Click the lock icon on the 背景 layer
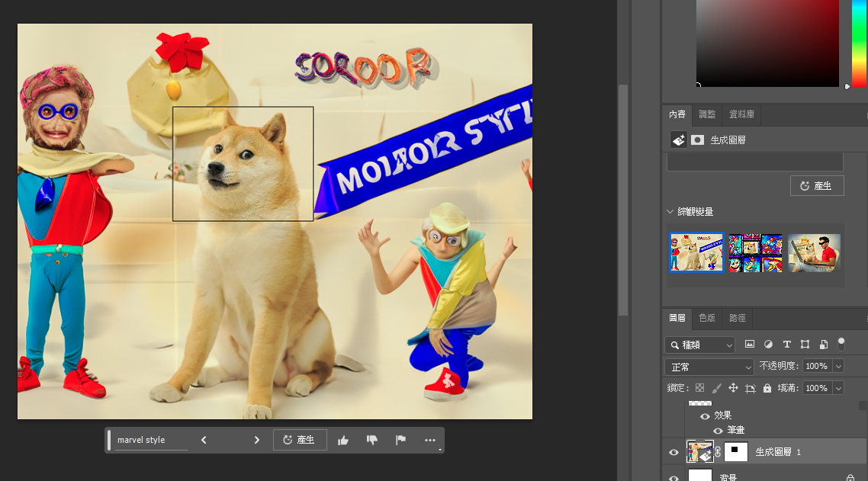868x481 pixels. (x=850, y=478)
